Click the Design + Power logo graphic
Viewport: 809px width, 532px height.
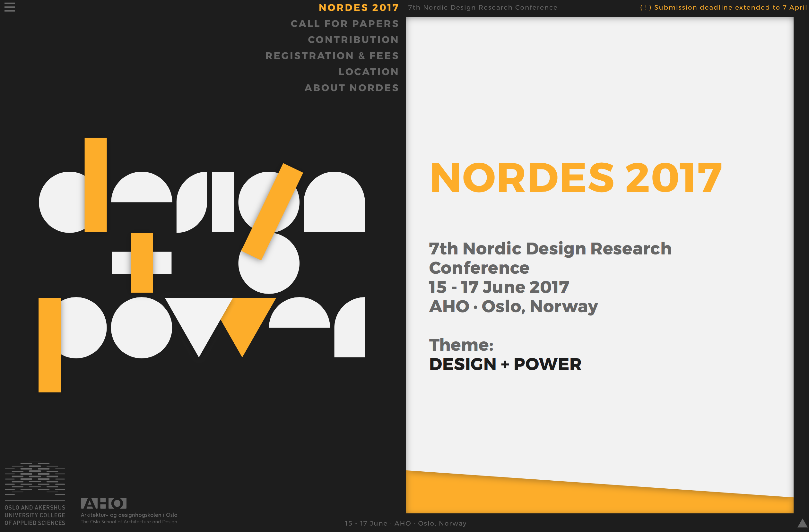coord(202,265)
